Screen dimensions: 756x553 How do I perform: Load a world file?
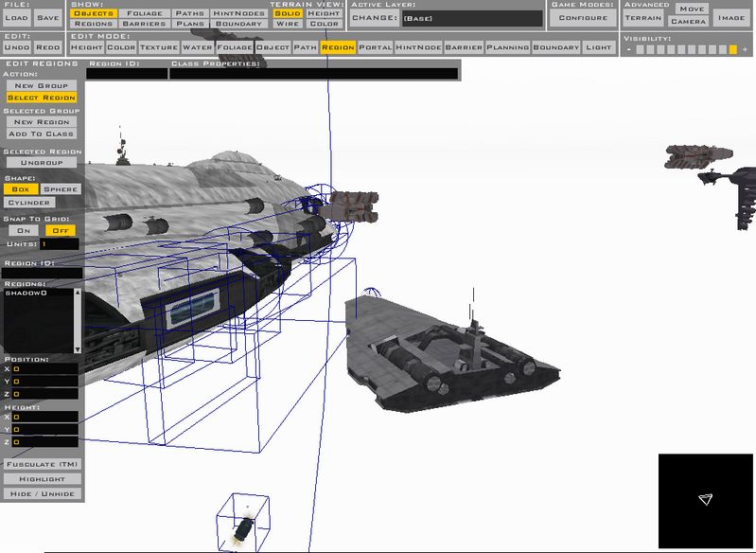pos(16,18)
